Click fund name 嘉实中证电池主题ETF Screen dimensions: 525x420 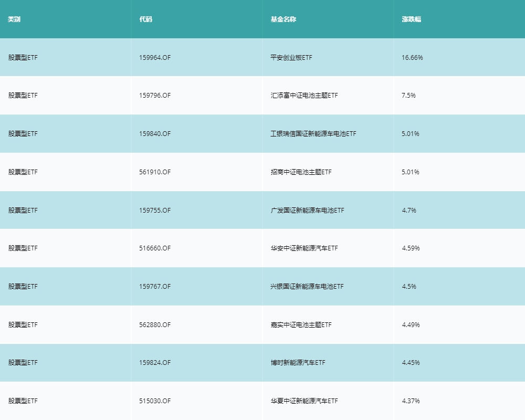(x=301, y=324)
